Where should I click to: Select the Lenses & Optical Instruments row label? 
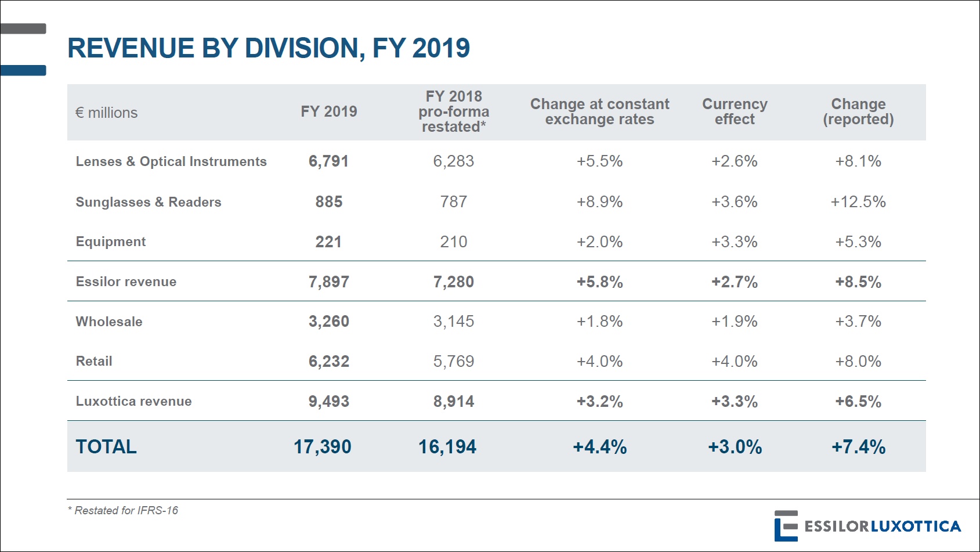pyautogui.click(x=171, y=161)
